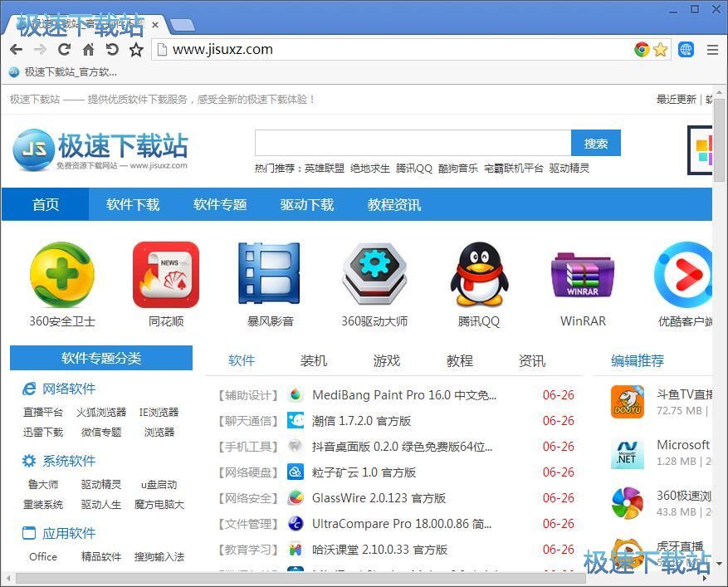Viewport: 728px width, 587px height.
Task: Open the browser home page icon
Action: click(x=88, y=49)
